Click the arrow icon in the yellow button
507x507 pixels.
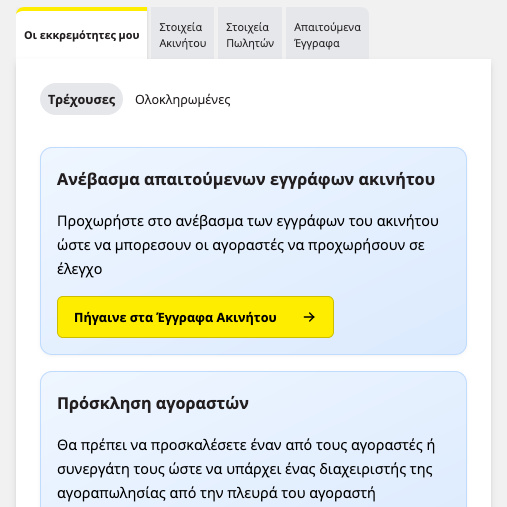[x=309, y=317]
